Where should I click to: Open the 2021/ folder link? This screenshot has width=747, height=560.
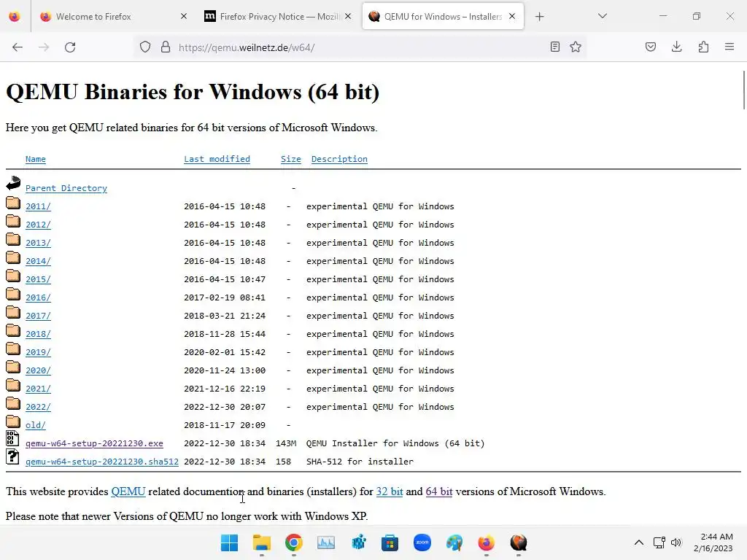pos(38,389)
